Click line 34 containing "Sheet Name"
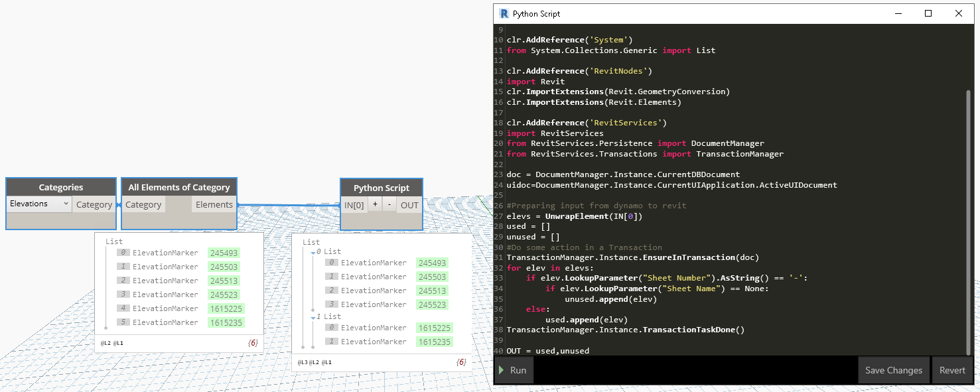This screenshot has width=980, height=392. tap(658, 289)
